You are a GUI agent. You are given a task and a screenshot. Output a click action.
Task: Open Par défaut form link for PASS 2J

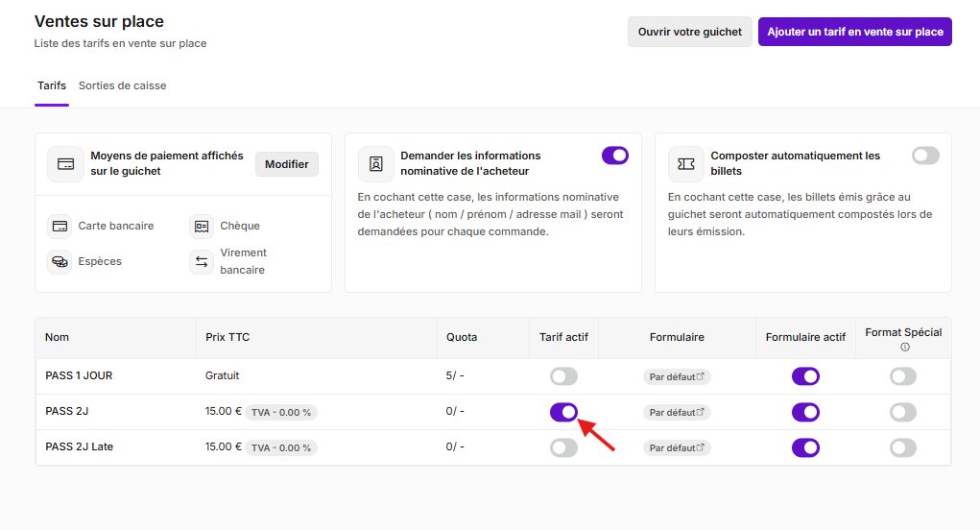click(677, 413)
